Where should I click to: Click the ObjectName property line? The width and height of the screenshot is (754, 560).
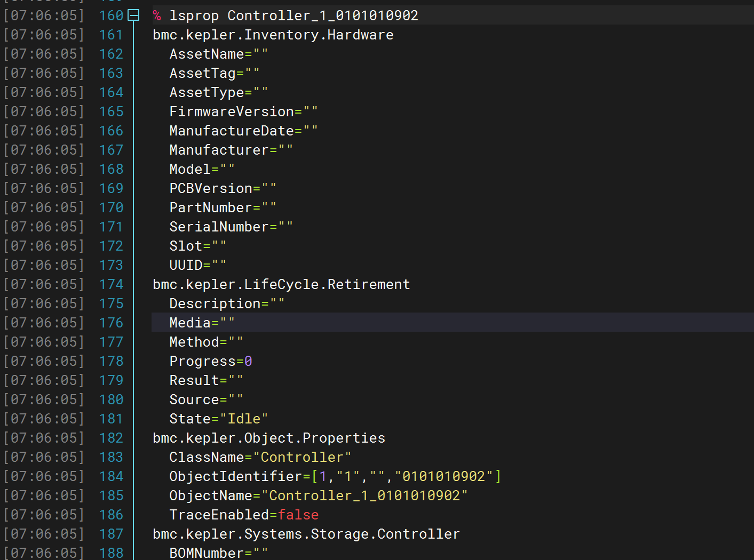(318, 495)
